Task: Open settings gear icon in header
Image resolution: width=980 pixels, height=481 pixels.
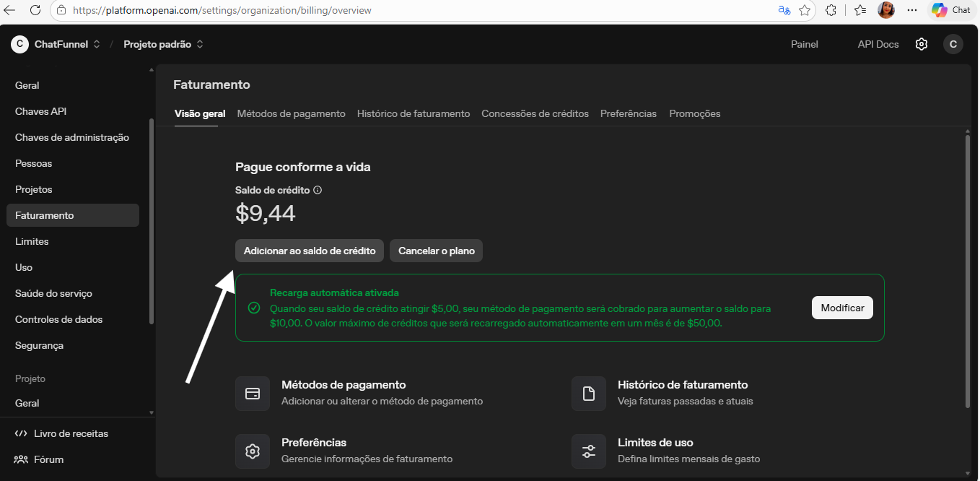Action: pyautogui.click(x=922, y=44)
